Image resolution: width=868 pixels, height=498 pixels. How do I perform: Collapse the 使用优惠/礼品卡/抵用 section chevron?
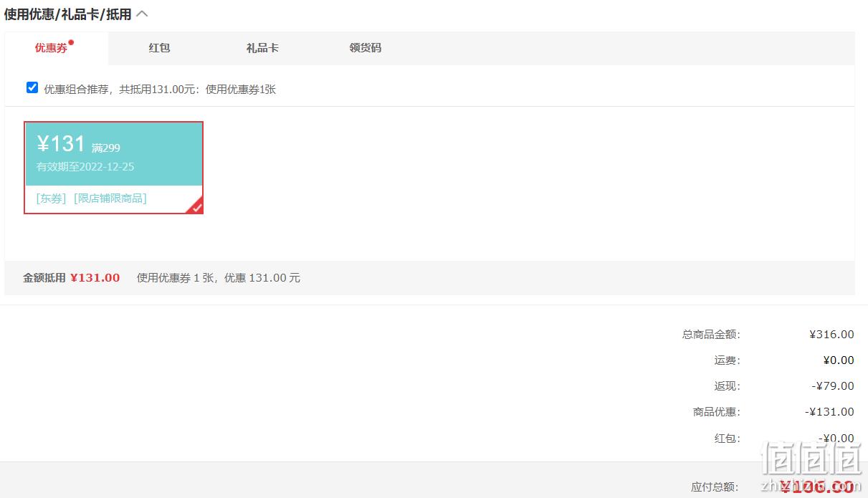(142, 14)
